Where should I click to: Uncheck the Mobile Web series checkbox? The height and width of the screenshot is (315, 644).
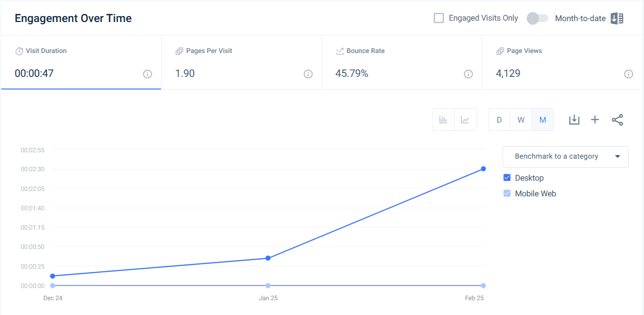coord(507,194)
